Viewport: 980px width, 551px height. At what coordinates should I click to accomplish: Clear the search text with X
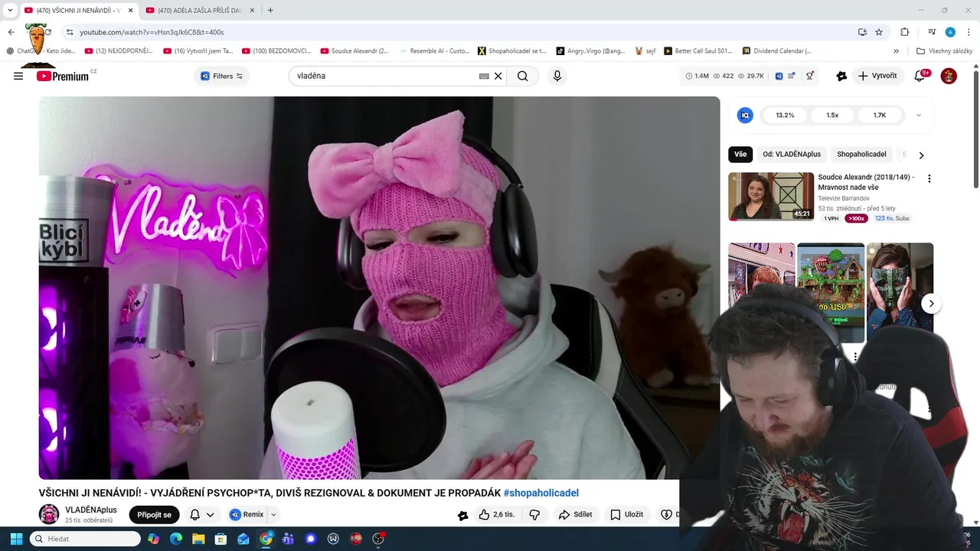(x=498, y=76)
